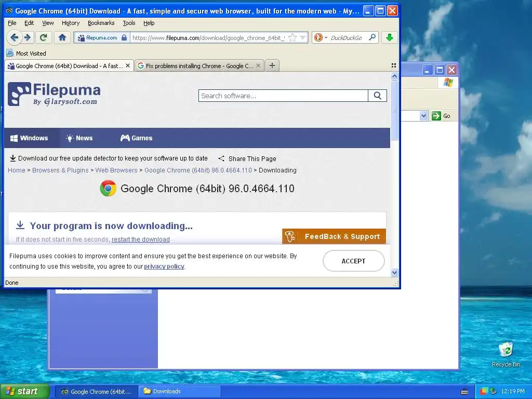Viewport: 532px width, 399px height.
Task: Open the Bookmarks menu
Action: (x=101, y=23)
